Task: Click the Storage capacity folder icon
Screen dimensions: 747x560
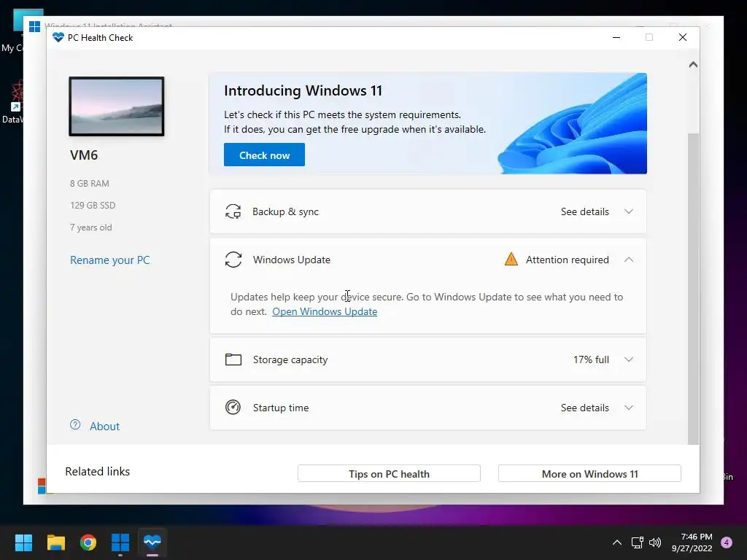Action: 233,359
